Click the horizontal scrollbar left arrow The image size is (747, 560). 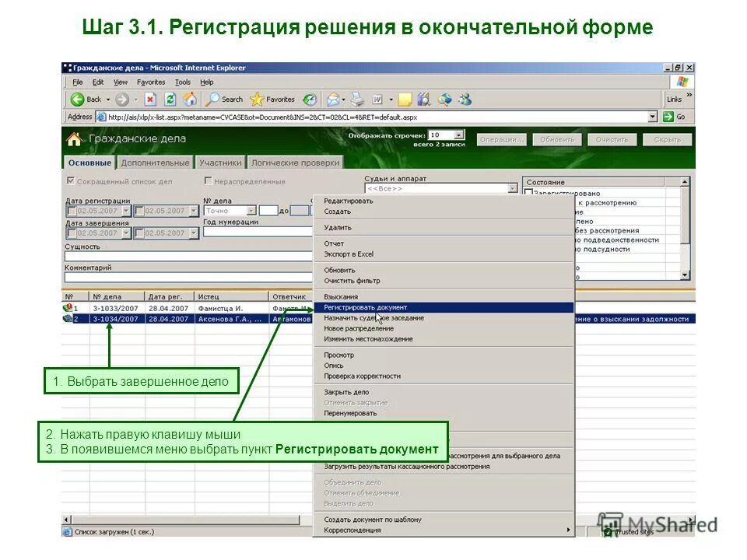pos(67,520)
